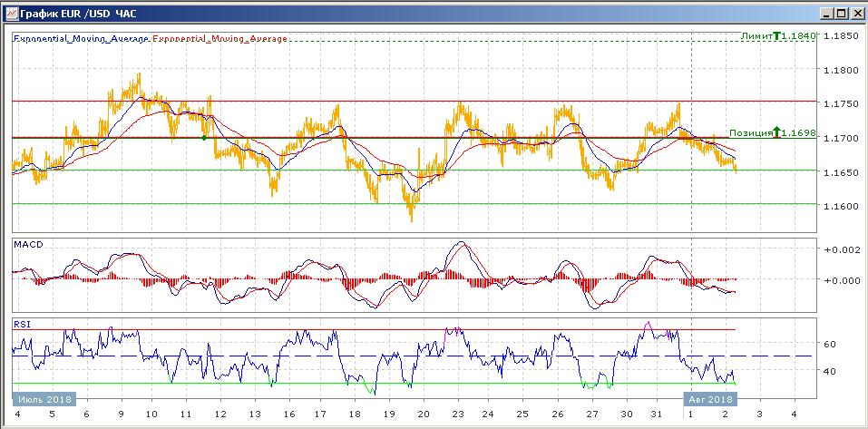Close the EUR/USD chart window

[x=856, y=14]
